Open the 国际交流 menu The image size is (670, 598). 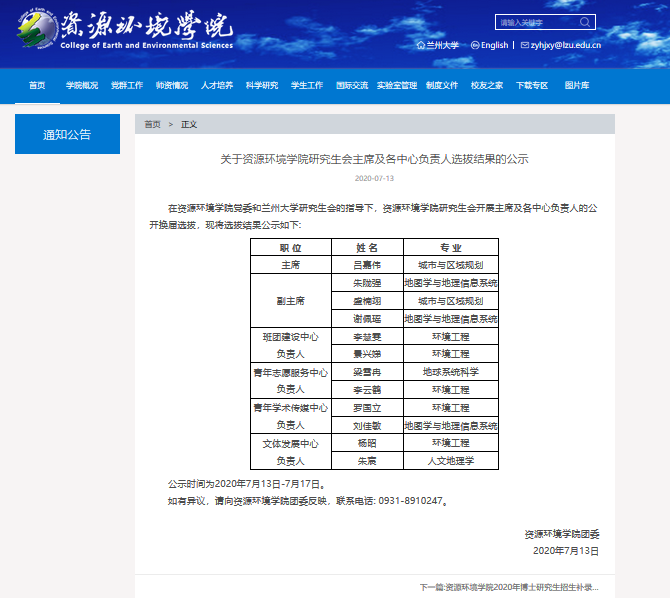[x=352, y=85]
